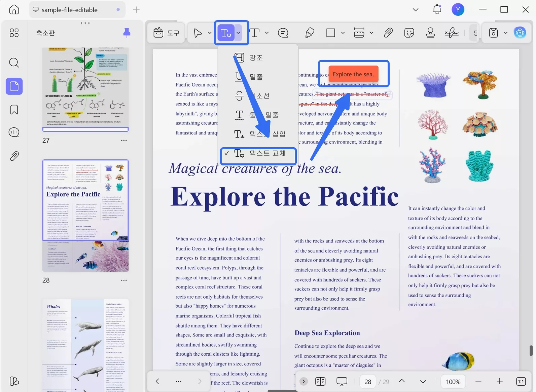Expand the save options dropdown arrow

point(505,33)
